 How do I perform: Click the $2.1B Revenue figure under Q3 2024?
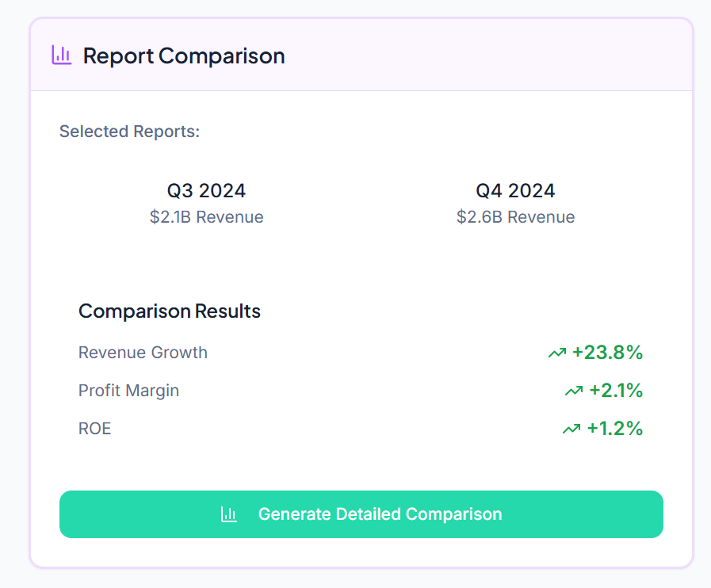(x=206, y=216)
